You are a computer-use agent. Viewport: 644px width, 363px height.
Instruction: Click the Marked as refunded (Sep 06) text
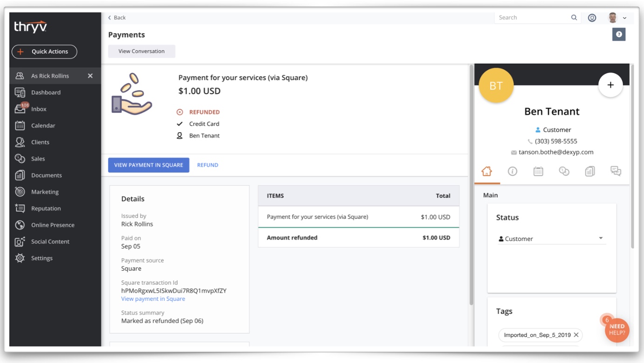point(162,321)
